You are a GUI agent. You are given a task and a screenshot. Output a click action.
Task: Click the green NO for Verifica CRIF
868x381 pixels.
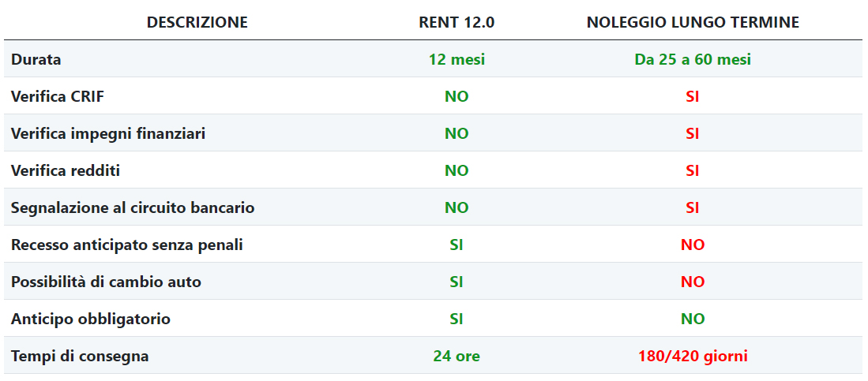click(457, 96)
